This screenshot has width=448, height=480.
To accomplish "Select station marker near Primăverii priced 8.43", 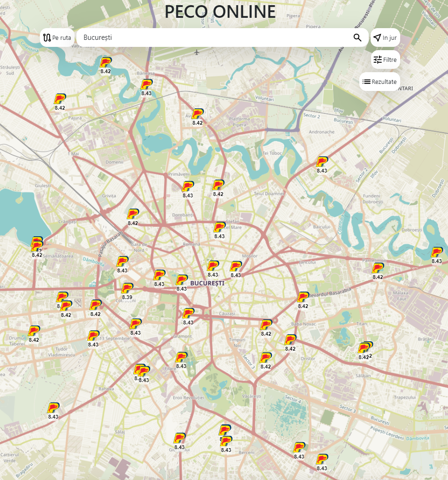I will click(188, 187).
